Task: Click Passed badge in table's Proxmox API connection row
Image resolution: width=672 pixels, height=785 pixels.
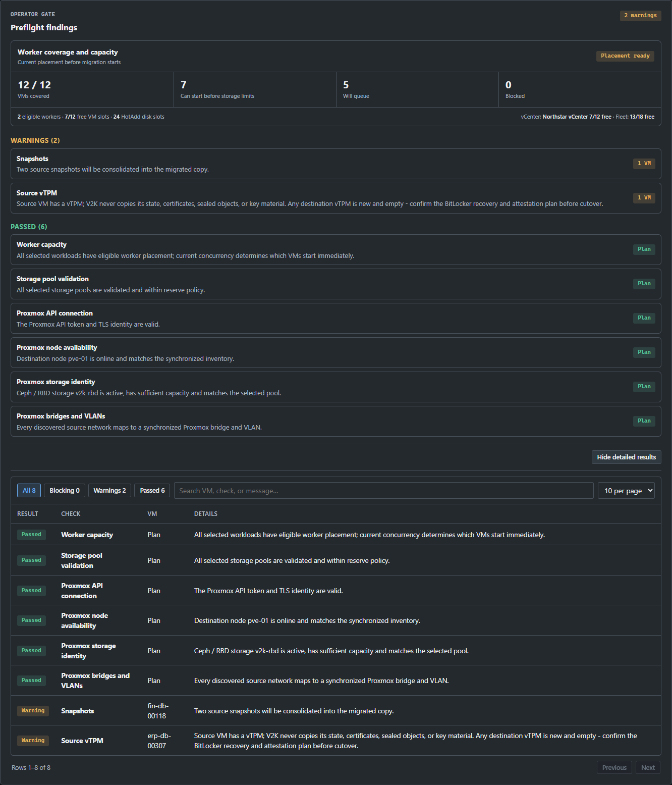Action: 31,591
